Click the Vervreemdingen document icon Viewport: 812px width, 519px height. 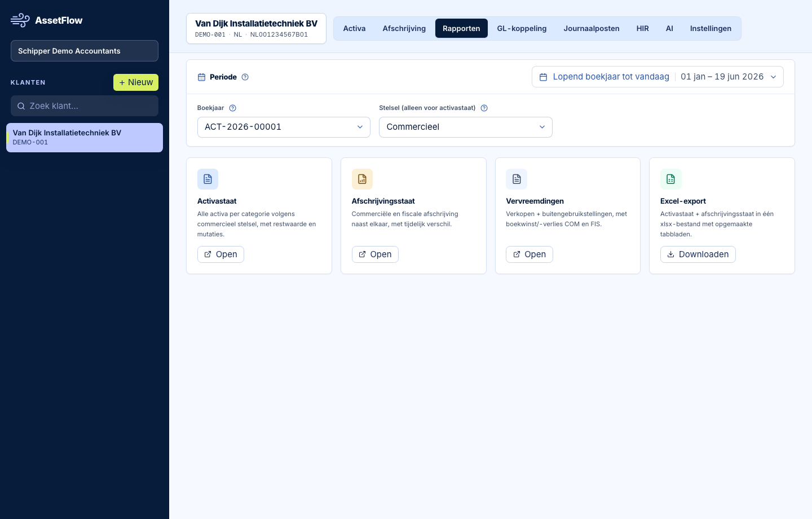[x=517, y=179]
